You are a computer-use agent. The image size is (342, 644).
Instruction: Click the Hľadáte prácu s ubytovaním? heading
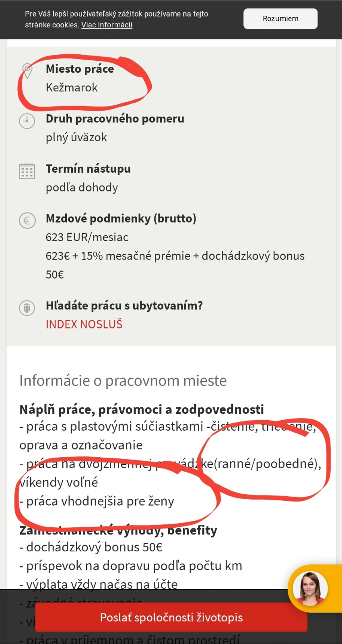click(124, 305)
